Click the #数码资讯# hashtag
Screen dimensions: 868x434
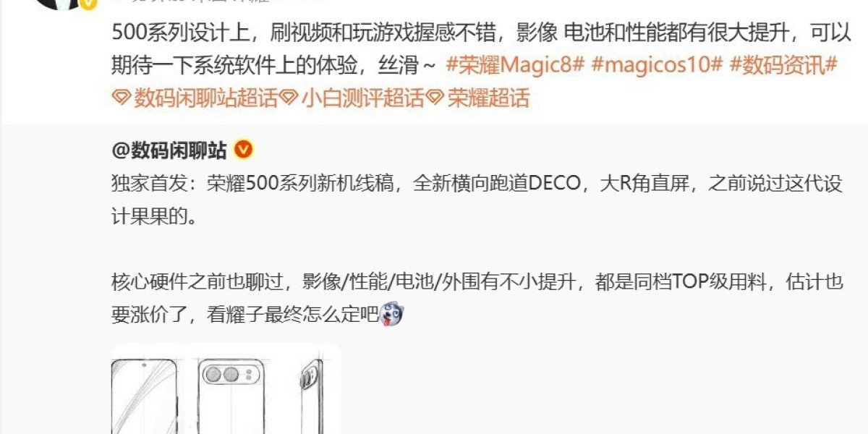point(783,64)
